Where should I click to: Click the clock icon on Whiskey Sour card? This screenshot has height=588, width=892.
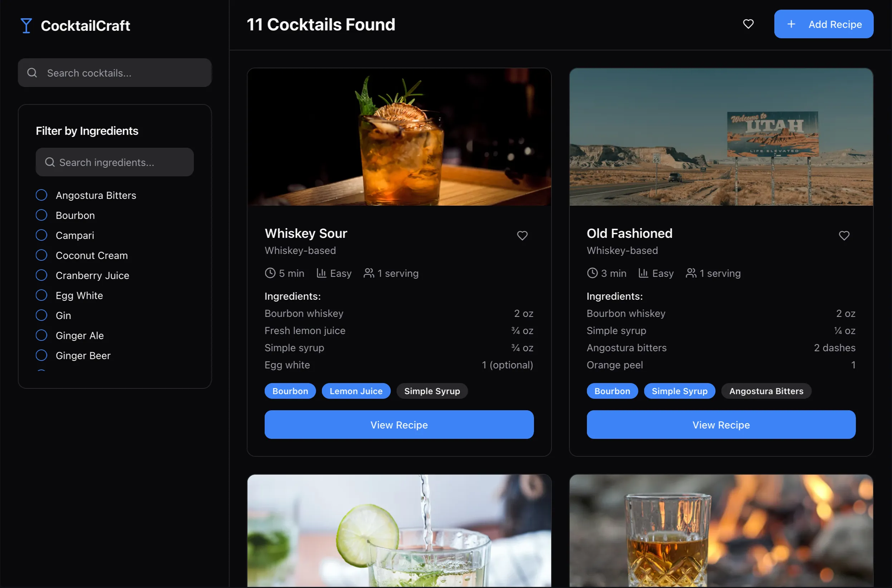pos(270,273)
